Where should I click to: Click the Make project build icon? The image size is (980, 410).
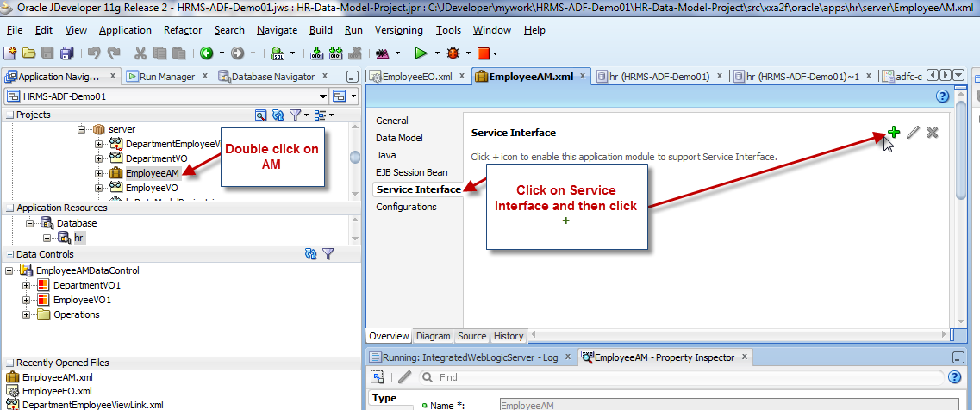click(317, 53)
